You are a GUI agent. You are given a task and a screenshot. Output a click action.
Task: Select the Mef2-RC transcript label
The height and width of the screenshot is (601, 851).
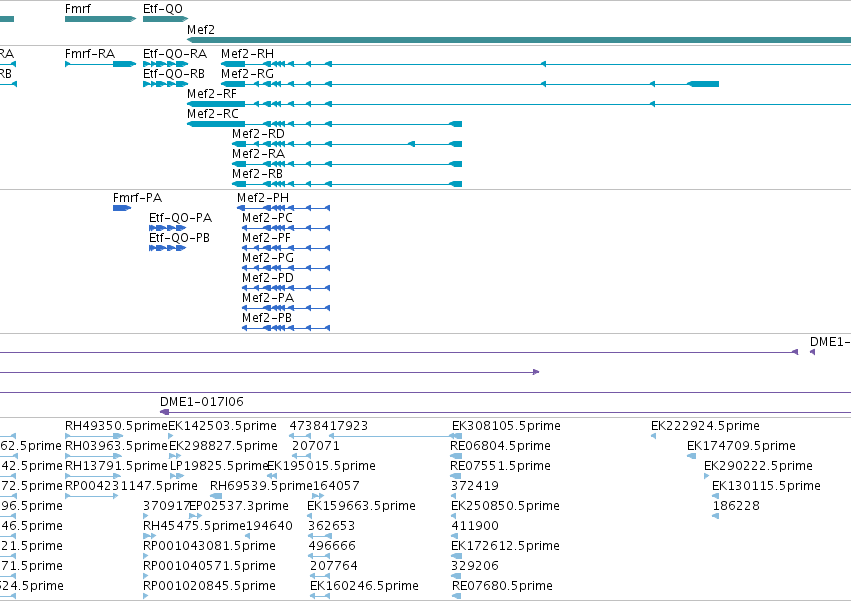(x=213, y=114)
